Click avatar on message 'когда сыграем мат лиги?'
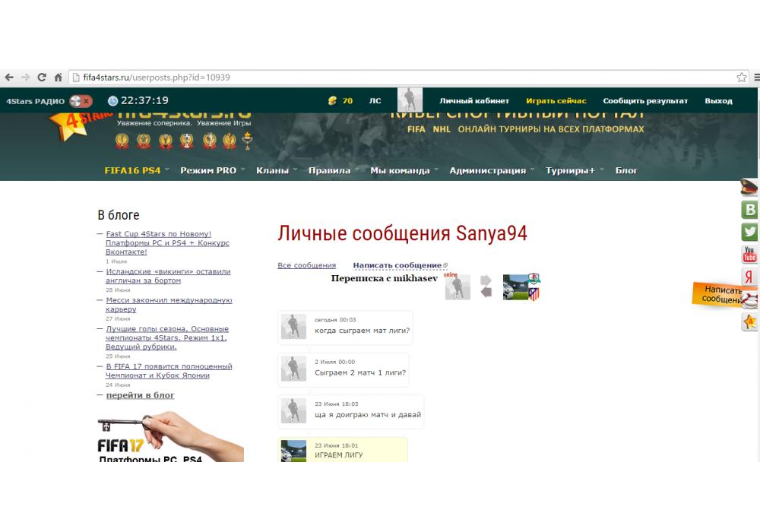This screenshot has height=532, width=760. (293, 327)
